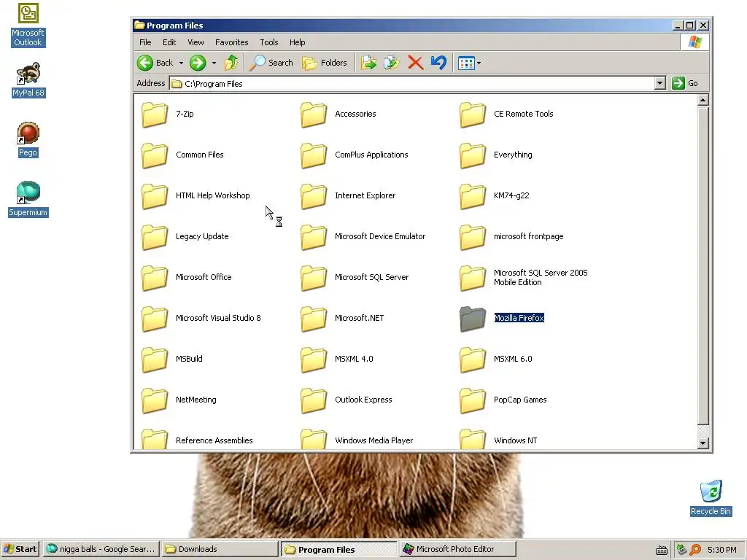This screenshot has width=747, height=560.
Task: Expand the Forward history dropdown arrow
Action: click(214, 63)
